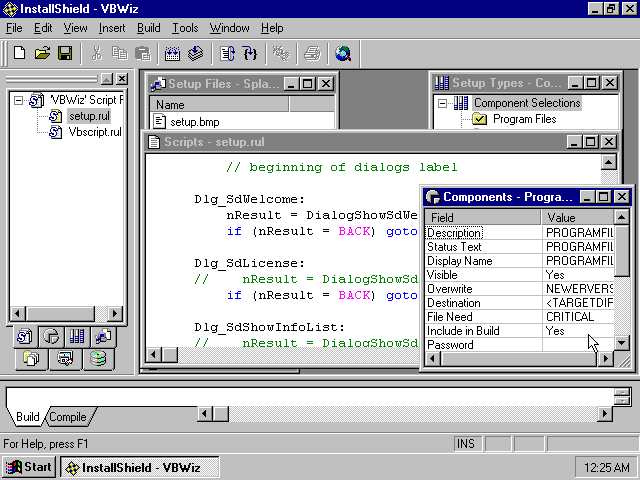Image resolution: width=640 pixels, height=480 pixels.
Task: Select the Resources pane tab icon
Action: 65,358
